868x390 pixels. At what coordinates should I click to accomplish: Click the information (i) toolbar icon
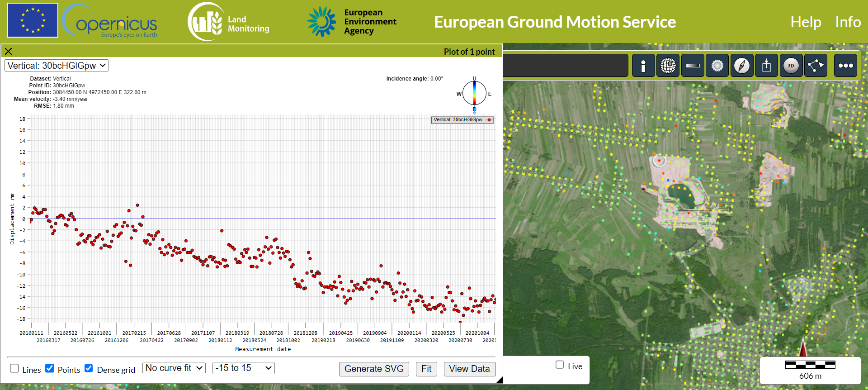pos(643,66)
